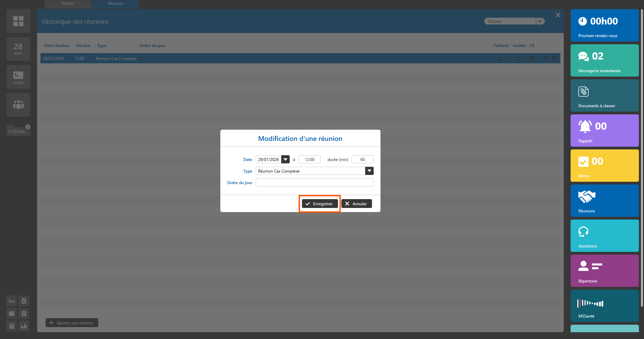644x339 pixels.
Task: Click the carte vitale sidebar icon
Action: pyautogui.click(x=18, y=77)
